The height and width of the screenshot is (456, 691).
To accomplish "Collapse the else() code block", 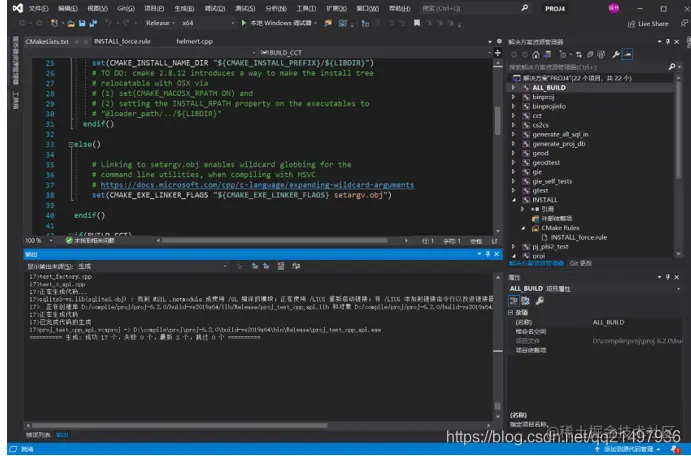I will point(71,145).
